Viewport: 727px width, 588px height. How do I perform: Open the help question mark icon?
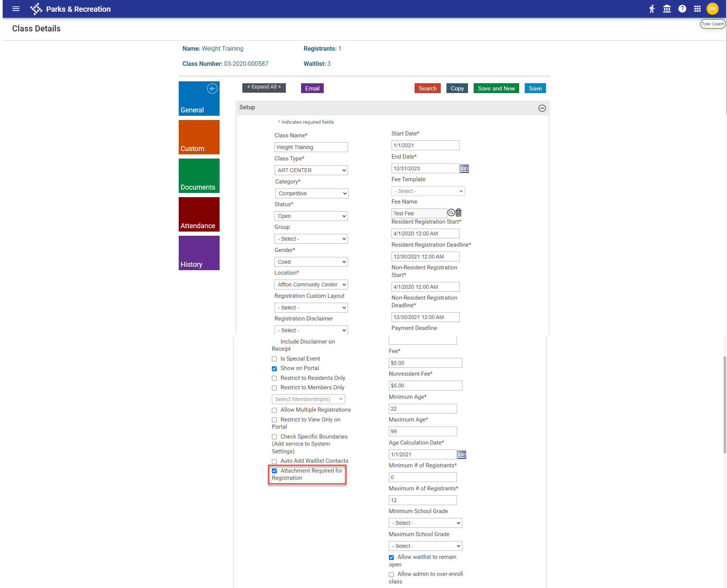682,9
